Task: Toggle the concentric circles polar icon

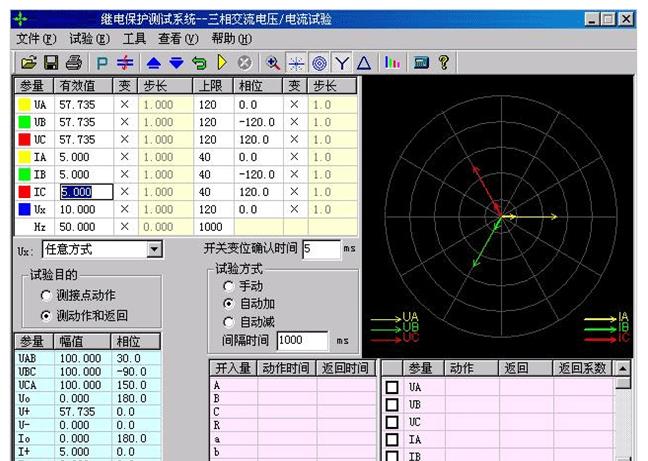Action: pos(319,63)
